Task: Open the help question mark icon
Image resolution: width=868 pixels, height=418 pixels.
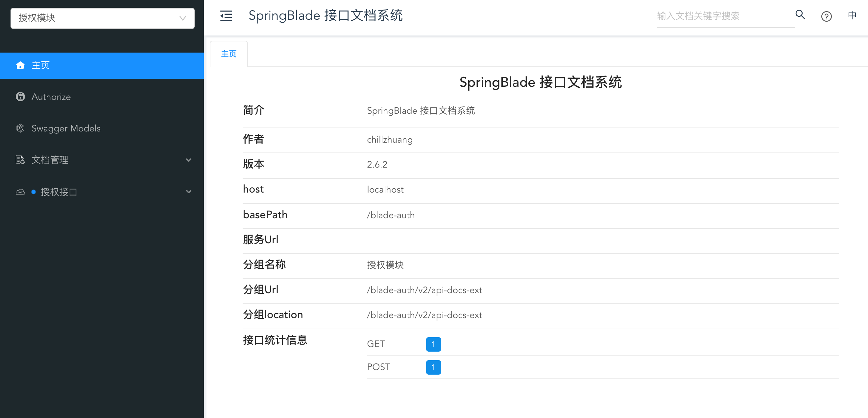Action: pyautogui.click(x=826, y=16)
